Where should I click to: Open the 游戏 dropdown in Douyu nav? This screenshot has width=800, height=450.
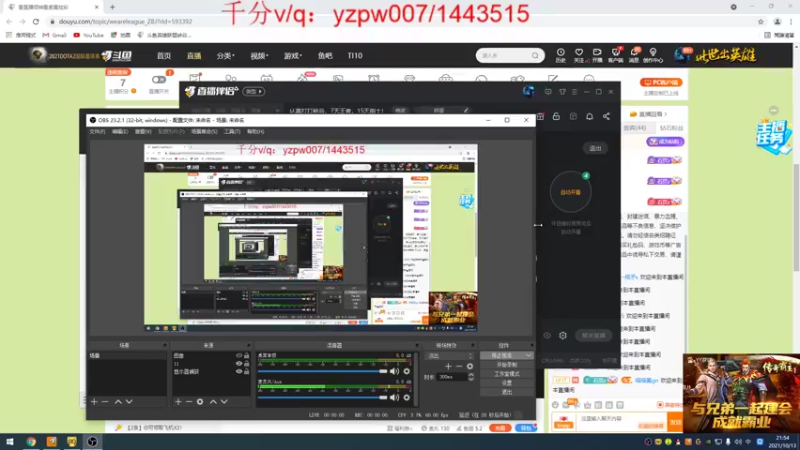pos(293,56)
